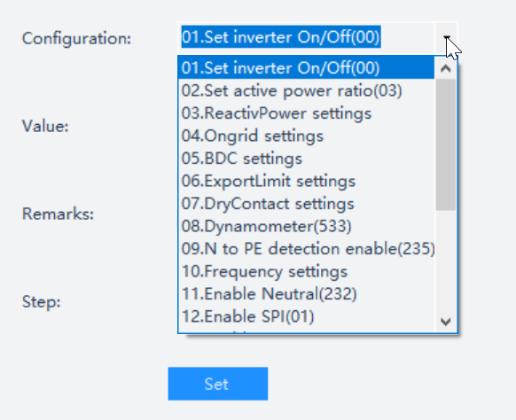Select 03.ReactivPower settings option
Screen dimensions: 516x420
click(306, 113)
